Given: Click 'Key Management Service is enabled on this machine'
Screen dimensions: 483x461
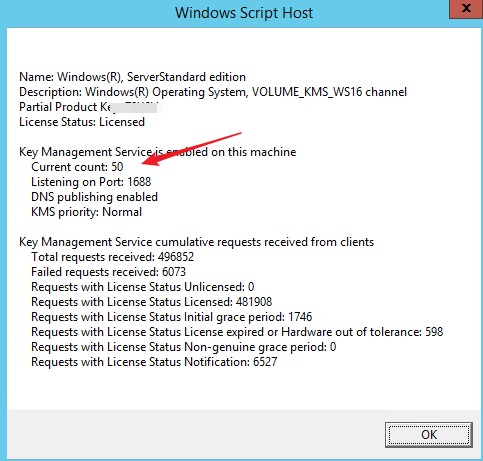Looking at the screenshot, I should [x=158, y=152].
